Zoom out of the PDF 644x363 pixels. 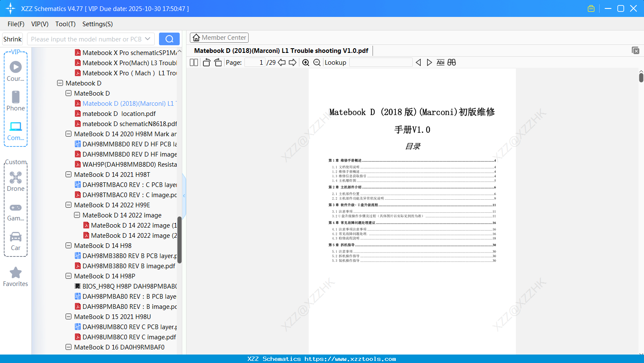tap(317, 63)
